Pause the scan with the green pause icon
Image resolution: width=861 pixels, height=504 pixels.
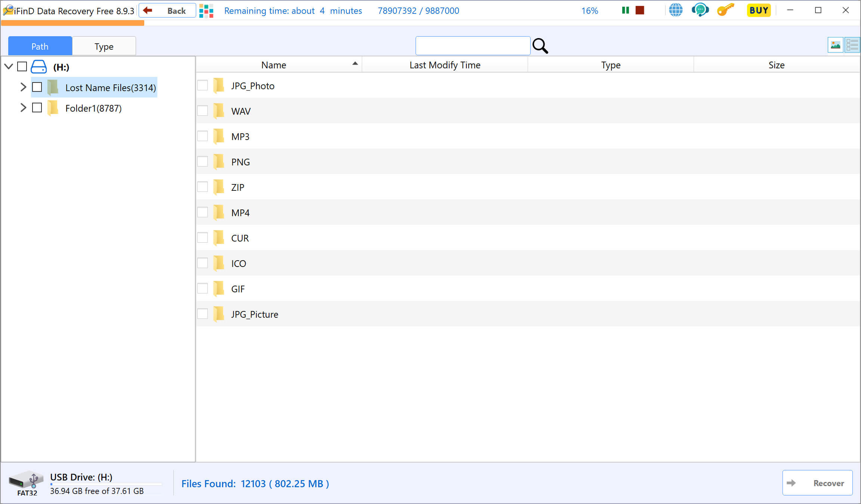click(x=625, y=10)
